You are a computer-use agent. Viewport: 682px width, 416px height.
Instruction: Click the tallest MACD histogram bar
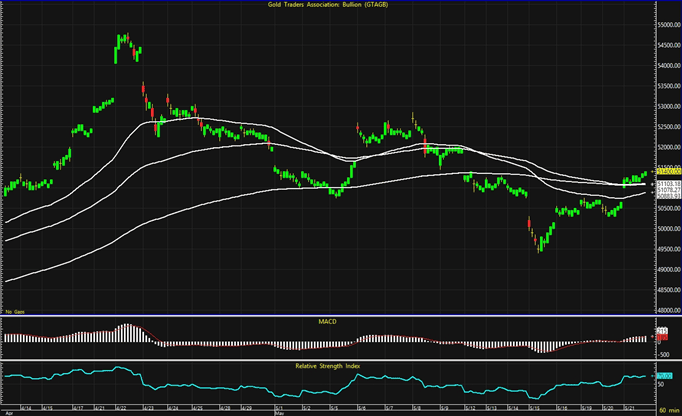[125, 332]
